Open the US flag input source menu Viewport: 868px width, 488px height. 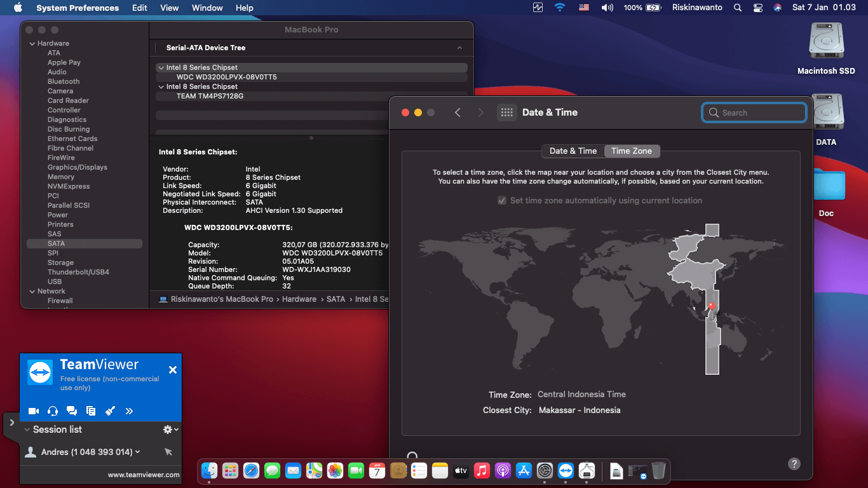(x=584, y=8)
